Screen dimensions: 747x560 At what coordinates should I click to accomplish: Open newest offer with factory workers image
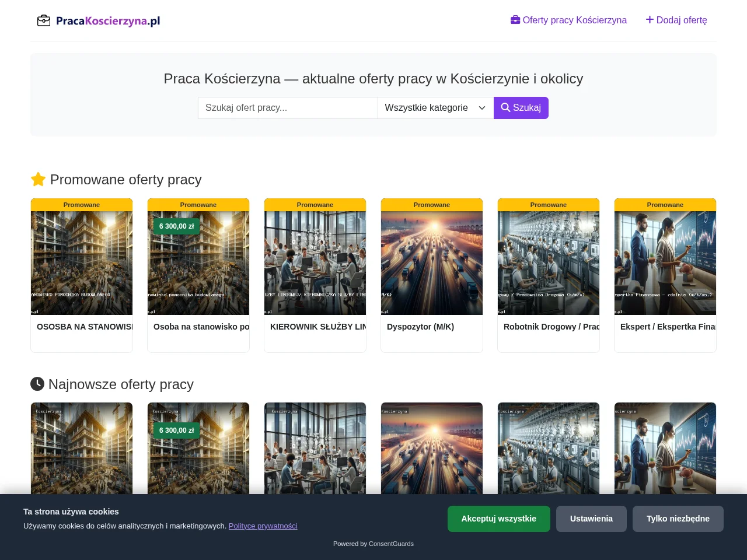(549, 449)
